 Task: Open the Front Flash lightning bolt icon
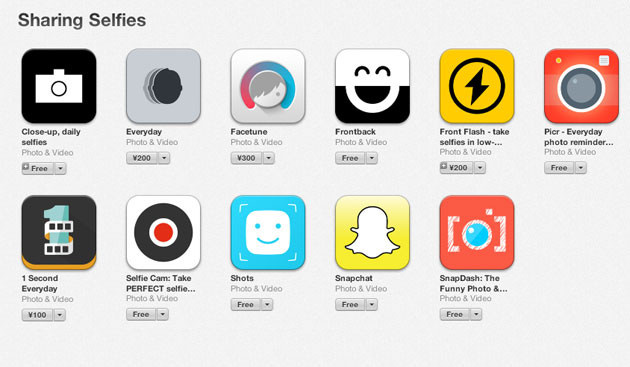tap(477, 86)
